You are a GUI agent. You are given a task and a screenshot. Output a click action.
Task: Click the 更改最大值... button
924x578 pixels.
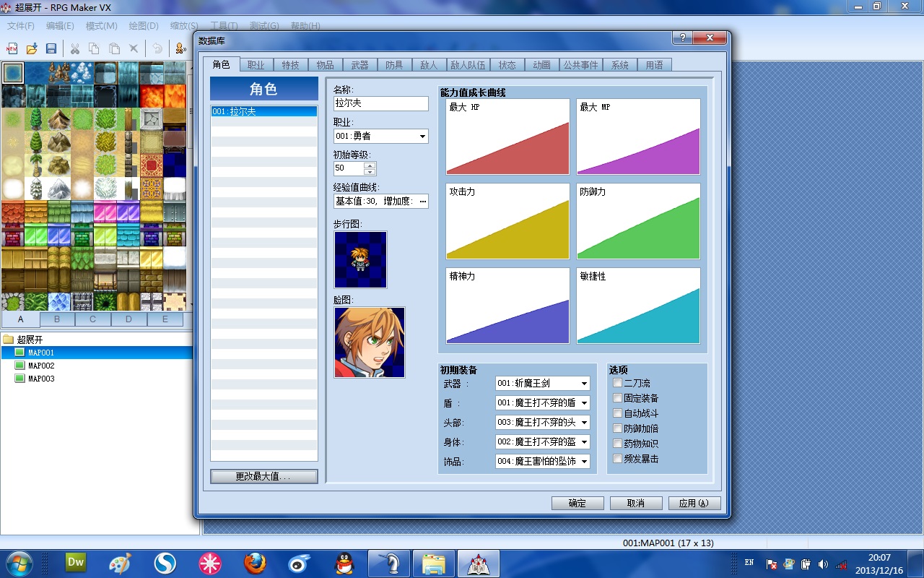pos(264,477)
